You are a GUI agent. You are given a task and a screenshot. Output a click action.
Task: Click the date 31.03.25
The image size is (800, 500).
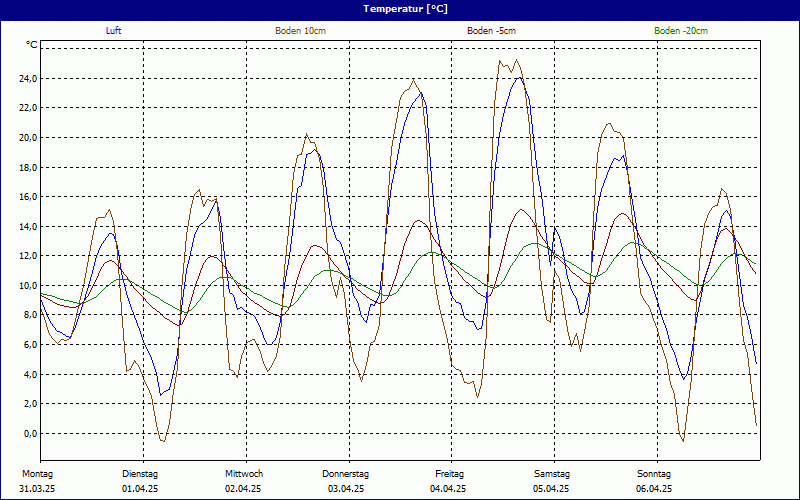[x=37, y=489]
